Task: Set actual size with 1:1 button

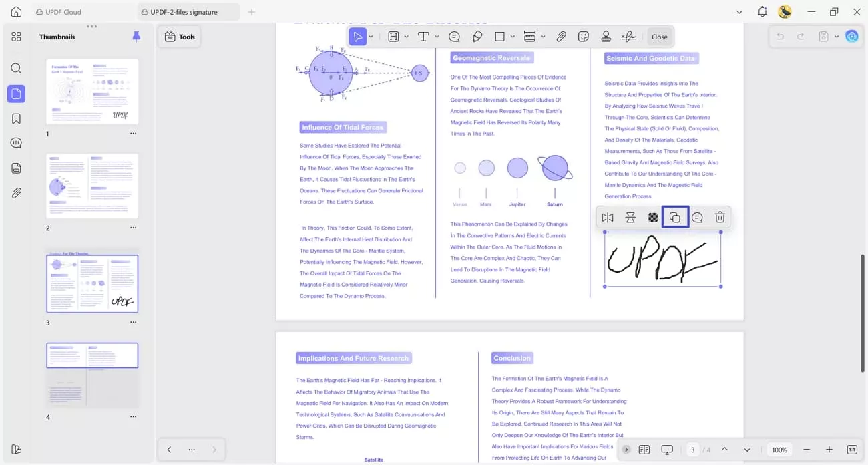Action: coord(852,450)
